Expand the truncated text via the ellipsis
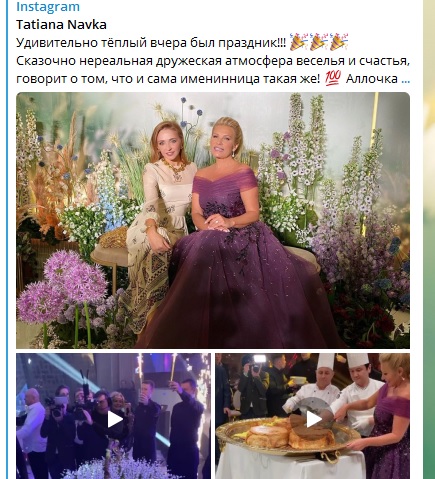 coord(406,79)
